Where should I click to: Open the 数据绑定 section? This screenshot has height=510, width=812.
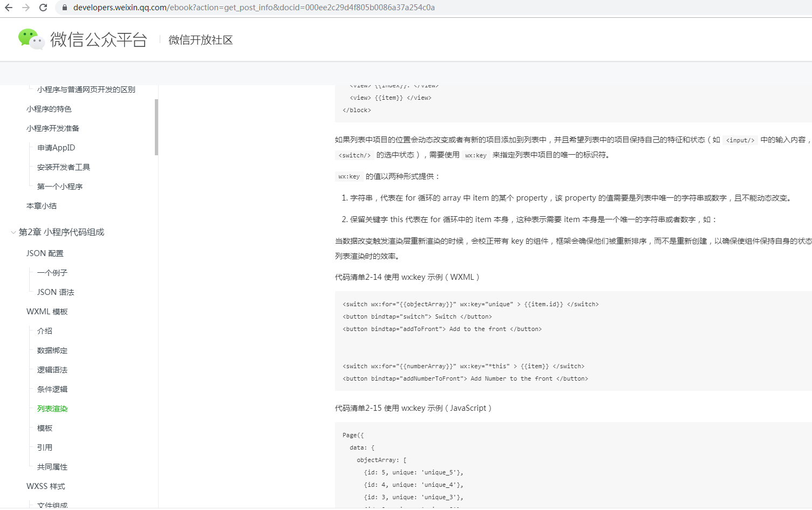click(52, 350)
